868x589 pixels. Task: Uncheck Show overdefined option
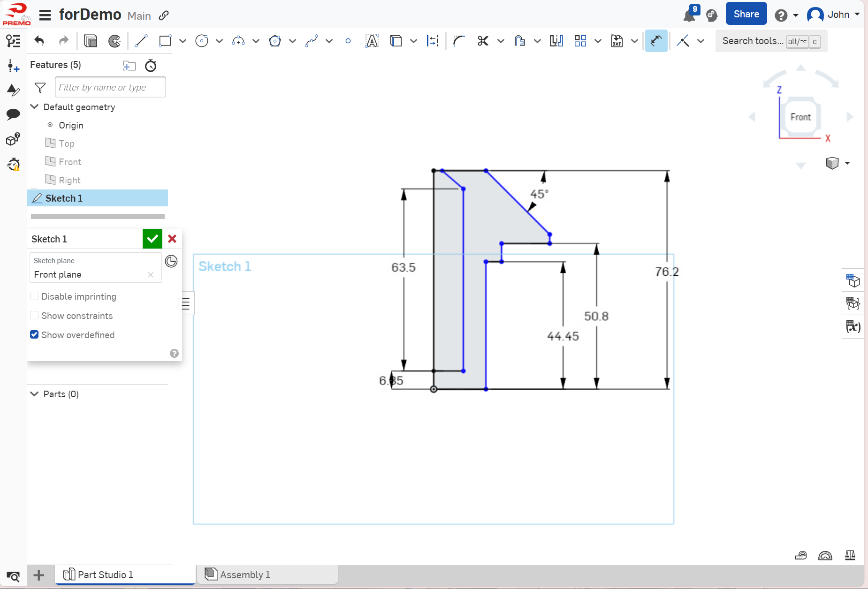click(x=34, y=335)
